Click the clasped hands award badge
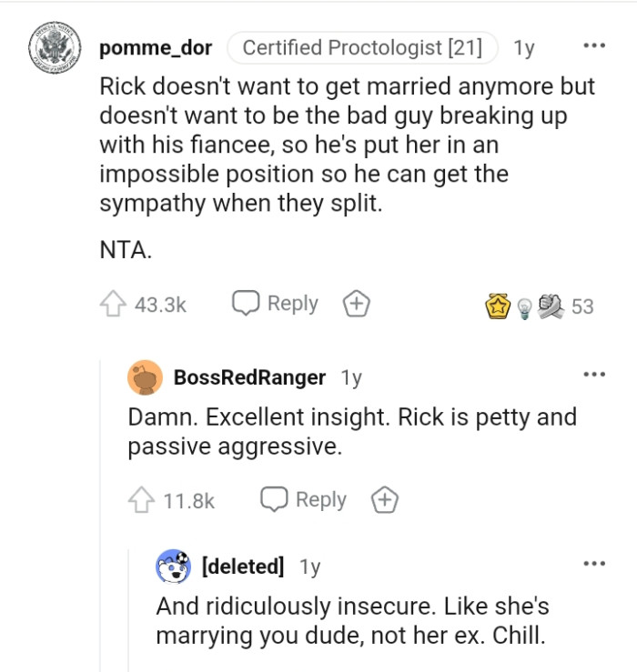Screen dimensions: 637x672 click(549, 306)
